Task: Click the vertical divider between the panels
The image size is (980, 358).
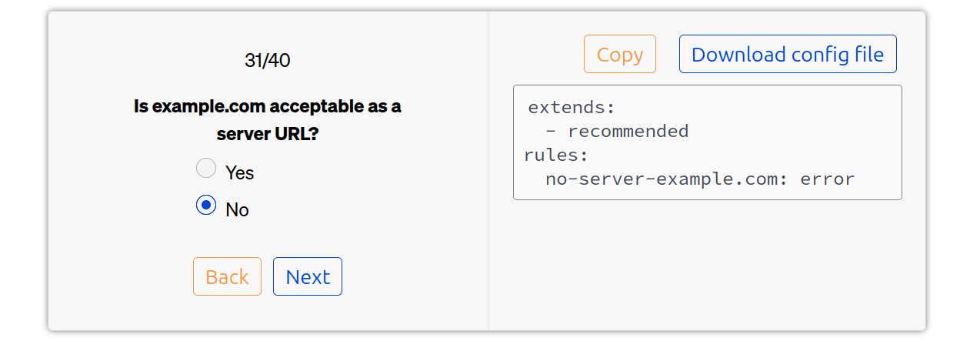Action: [488, 171]
